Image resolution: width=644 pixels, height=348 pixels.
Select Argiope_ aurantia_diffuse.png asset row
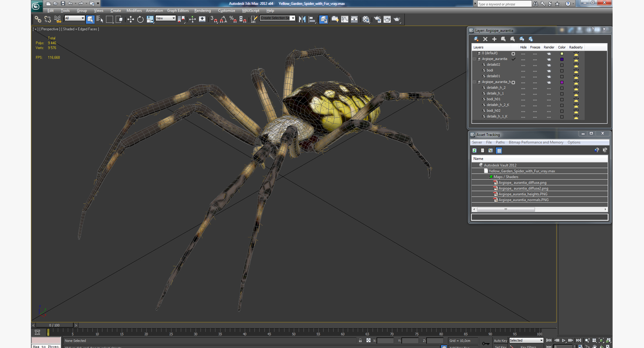pos(540,183)
